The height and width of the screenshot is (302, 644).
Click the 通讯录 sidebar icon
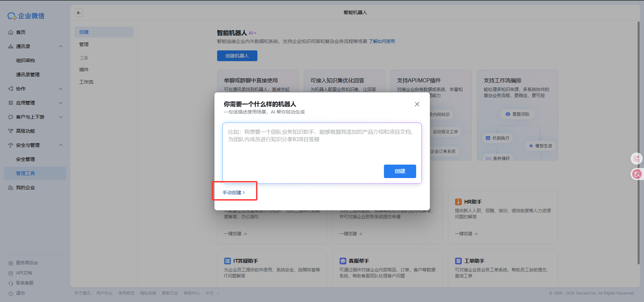coord(11,46)
